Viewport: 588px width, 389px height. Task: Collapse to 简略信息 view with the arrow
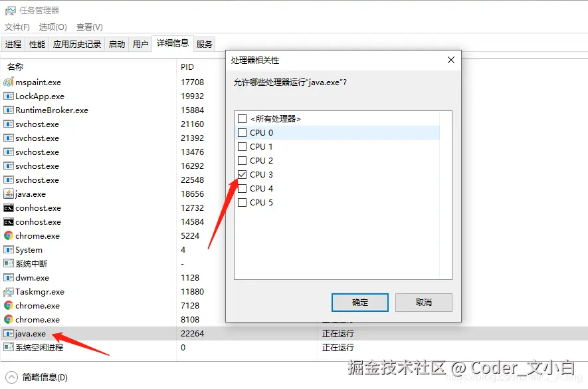11,377
